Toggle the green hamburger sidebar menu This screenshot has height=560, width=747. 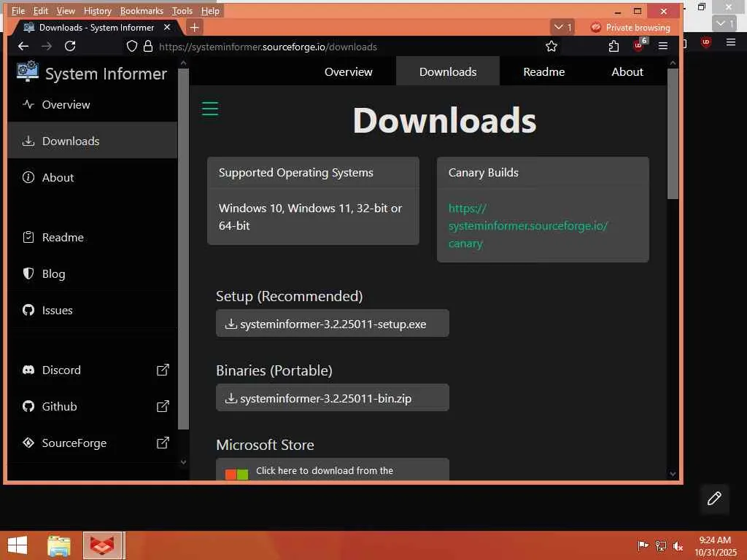pyautogui.click(x=210, y=109)
